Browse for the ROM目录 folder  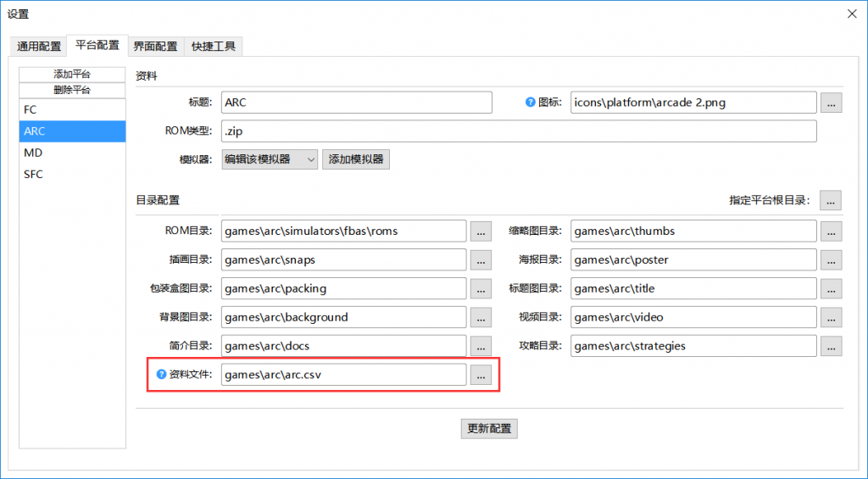click(x=481, y=231)
